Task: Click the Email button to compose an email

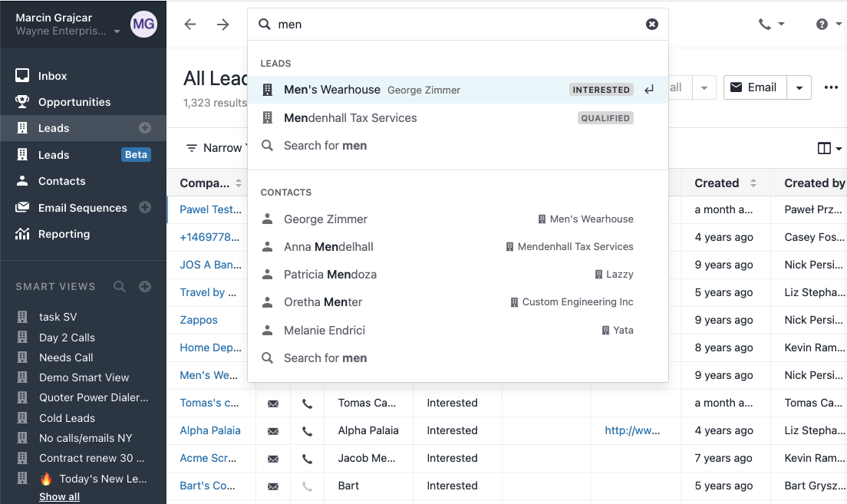Action: 755,87
